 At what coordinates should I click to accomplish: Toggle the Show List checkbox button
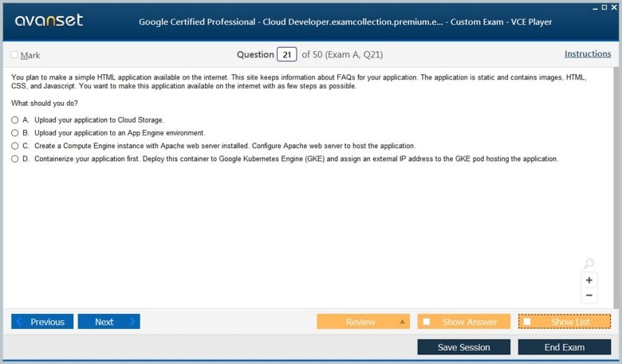564,322
